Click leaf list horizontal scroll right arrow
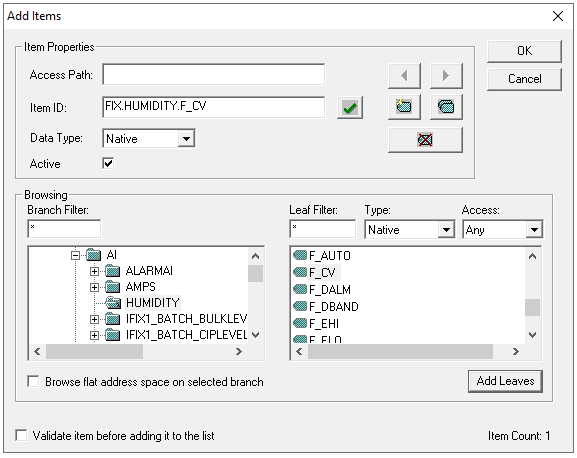Viewport: 577px width, 458px height. (516, 351)
